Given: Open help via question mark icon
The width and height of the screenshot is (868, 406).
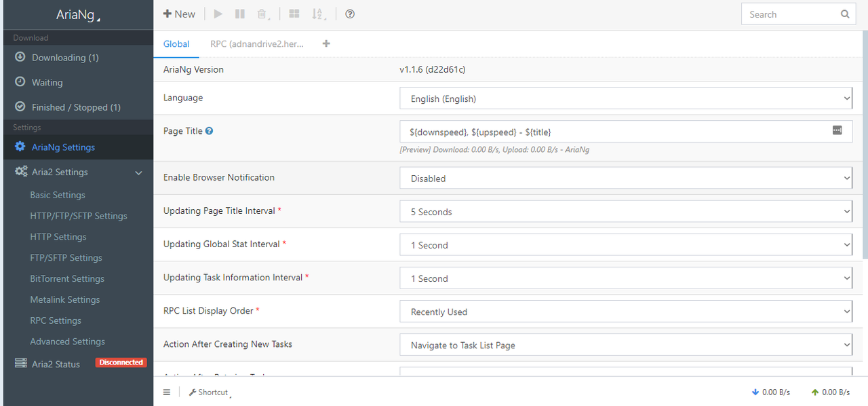Looking at the screenshot, I should coord(350,14).
